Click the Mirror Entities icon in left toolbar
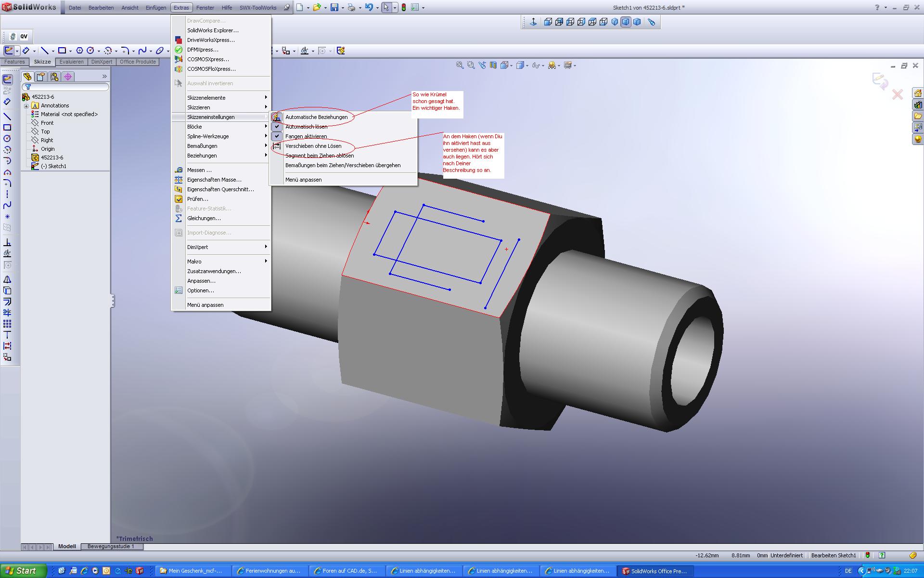The width and height of the screenshot is (924, 578). click(7, 279)
